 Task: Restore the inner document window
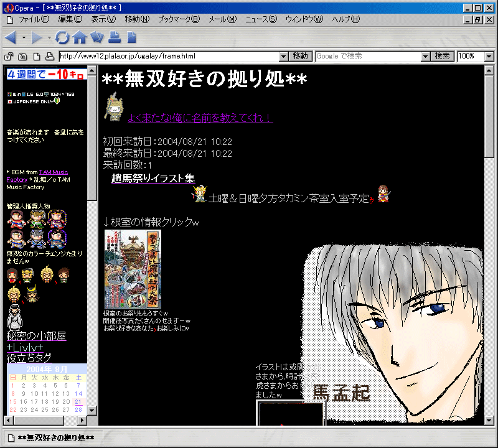pyautogui.click(x=477, y=20)
